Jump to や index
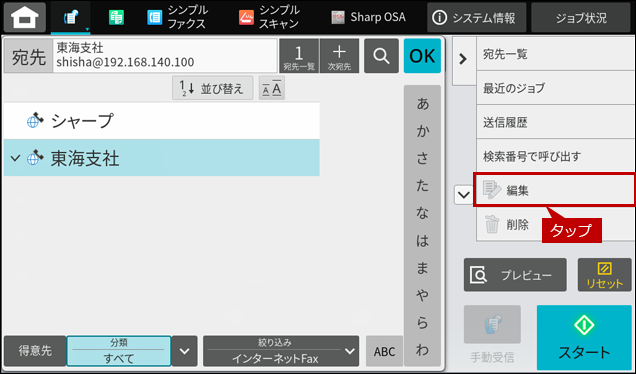The image size is (636, 374). [422, 295]
